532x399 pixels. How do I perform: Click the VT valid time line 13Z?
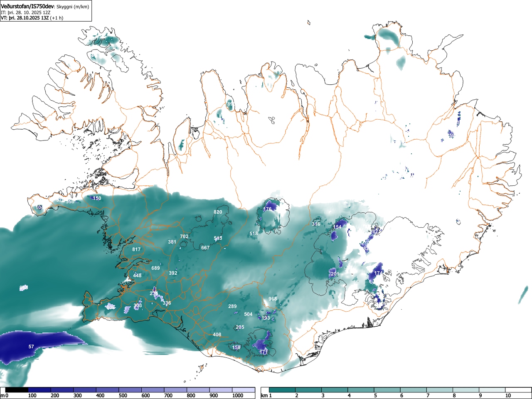(x=32, y=18)
